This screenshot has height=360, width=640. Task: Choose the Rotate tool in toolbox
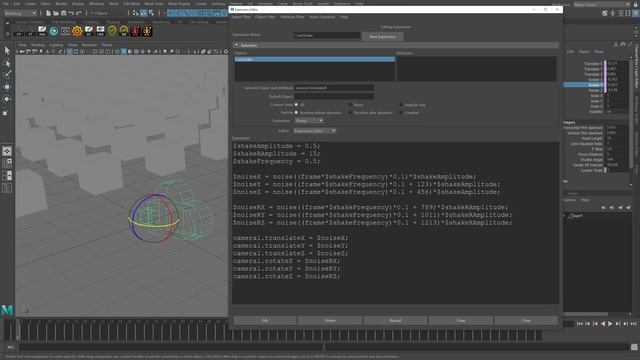(x=7, y=99)
